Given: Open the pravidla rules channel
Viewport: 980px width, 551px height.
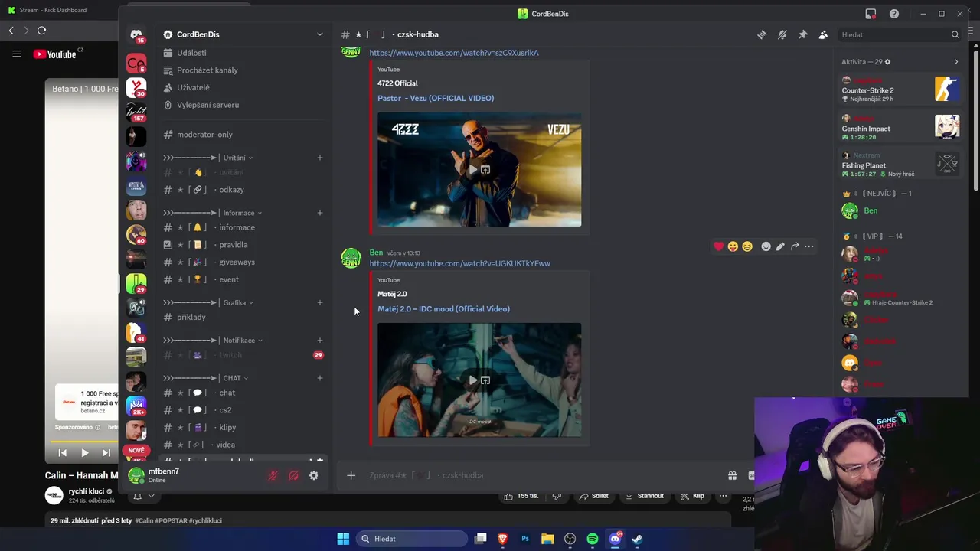Looking at the screenshot, I should [233, 245].
